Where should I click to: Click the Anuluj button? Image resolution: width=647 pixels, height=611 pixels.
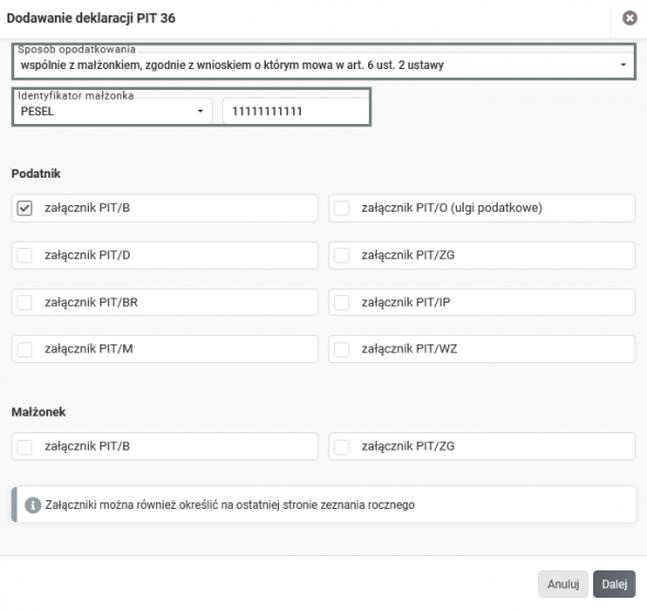coord(563,584)
